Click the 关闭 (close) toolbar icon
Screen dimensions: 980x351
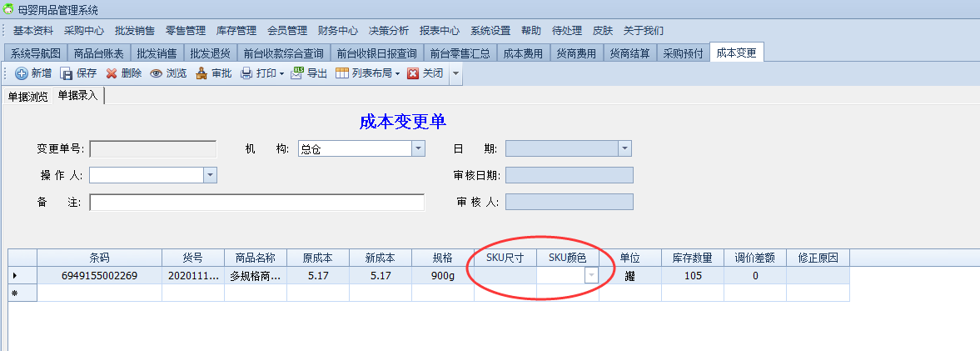coord(413,73)
